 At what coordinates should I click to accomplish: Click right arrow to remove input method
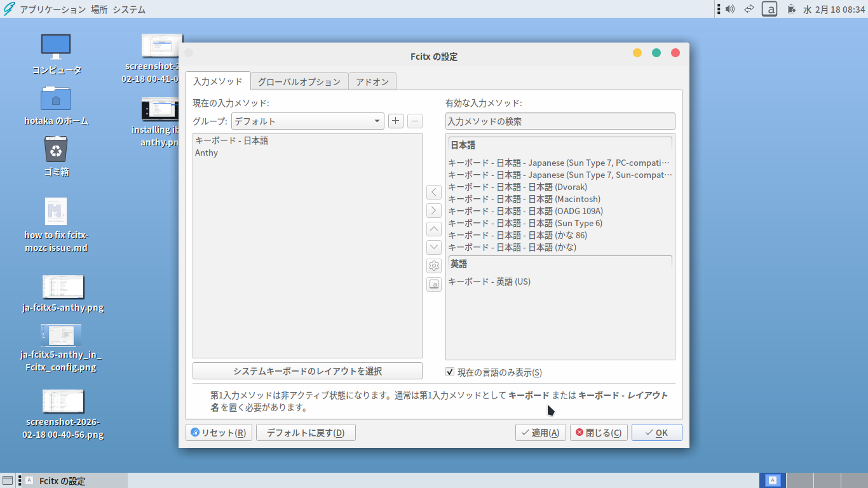tap(434, 210)
